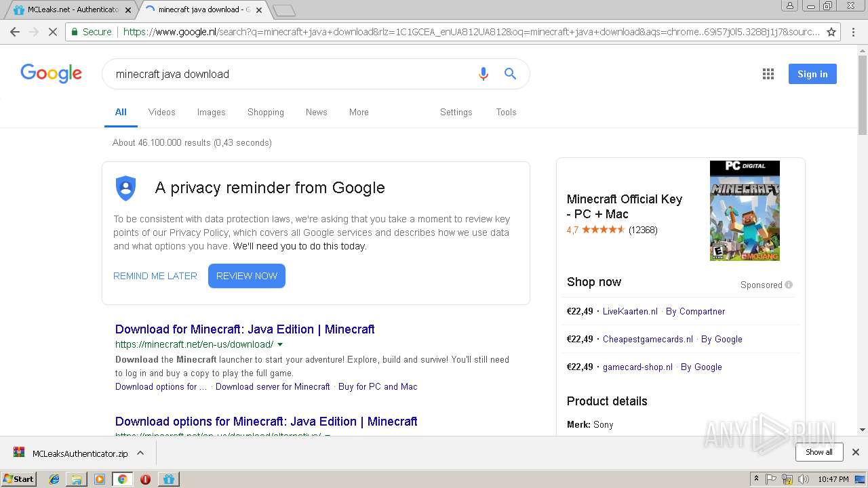
Task: Click the Google logo
Action: [x=51, y=73]
